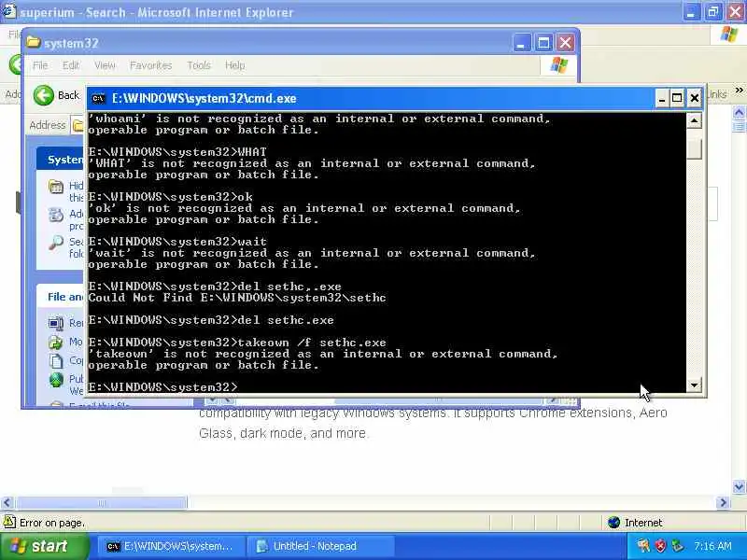Click the system32 window folder icon
This screenshot has height=560, width=747.
34,42
